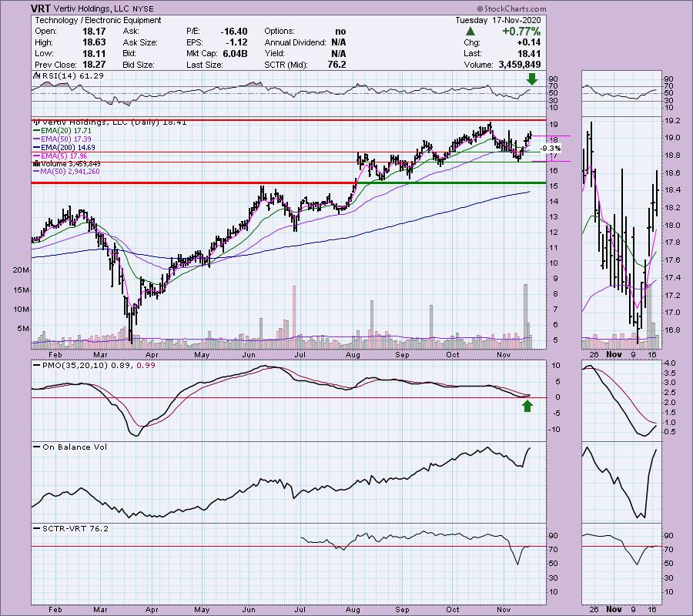This screenshot has height=616, width=693.
Task: Click the Mkt Cap value 6.04B
Action: coord(235,53)
